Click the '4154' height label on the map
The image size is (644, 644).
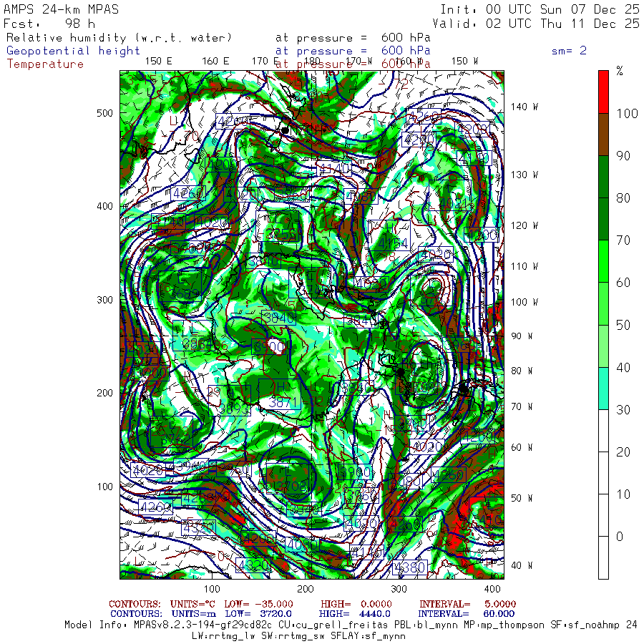(x=393, y=243)
